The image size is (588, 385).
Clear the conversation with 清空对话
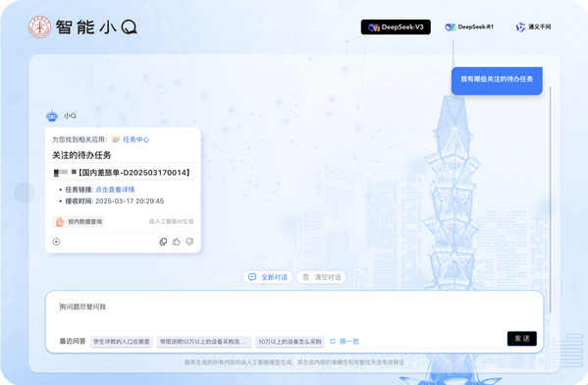tap(321, 277)
